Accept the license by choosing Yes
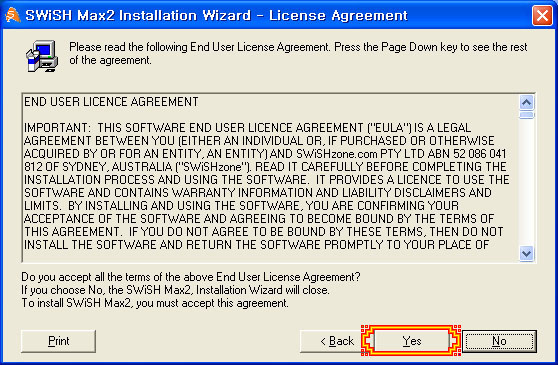The width and height of the screenshot is (558, 365). pyautogui.click(x=411, y=341)
